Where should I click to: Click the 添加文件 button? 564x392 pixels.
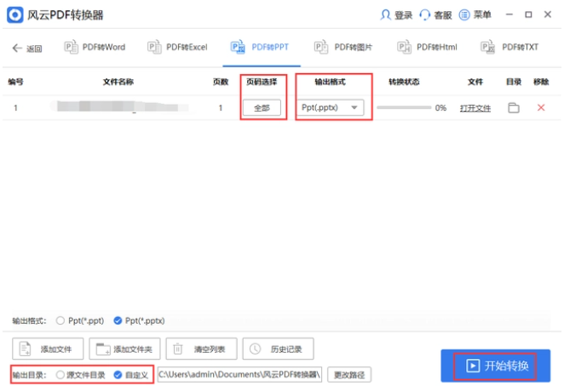[48, 349]
